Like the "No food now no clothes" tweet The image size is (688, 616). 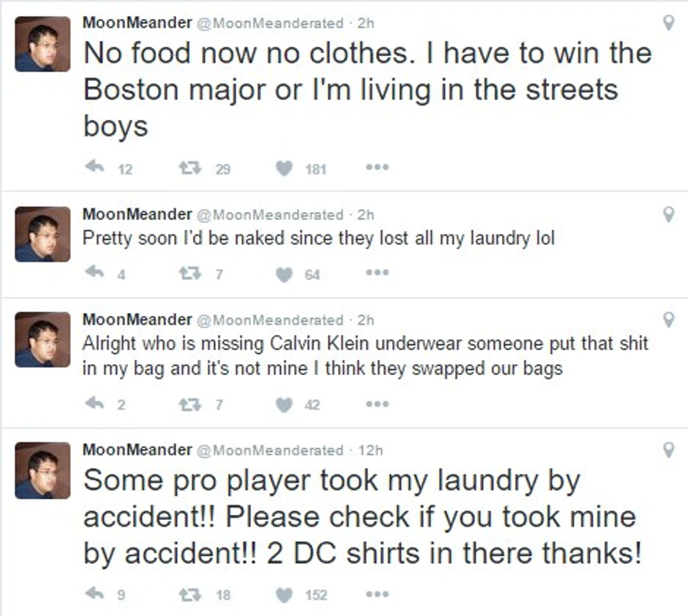coord(284,168)
